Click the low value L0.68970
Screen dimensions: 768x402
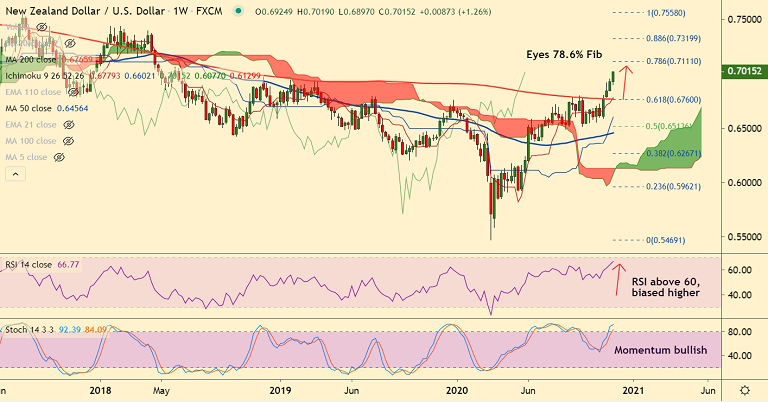click(356, 11)
